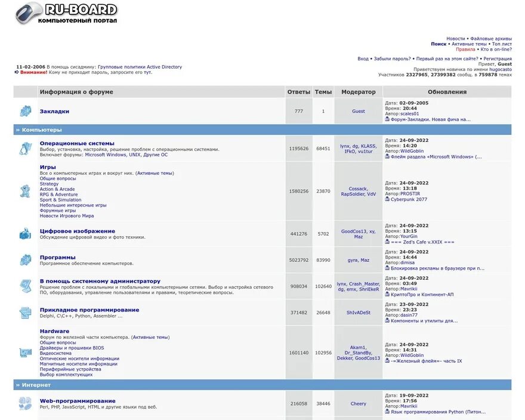Open В помощь системному администратору forum
Viewport: 525px width, 420px height.
coord(100,282)
